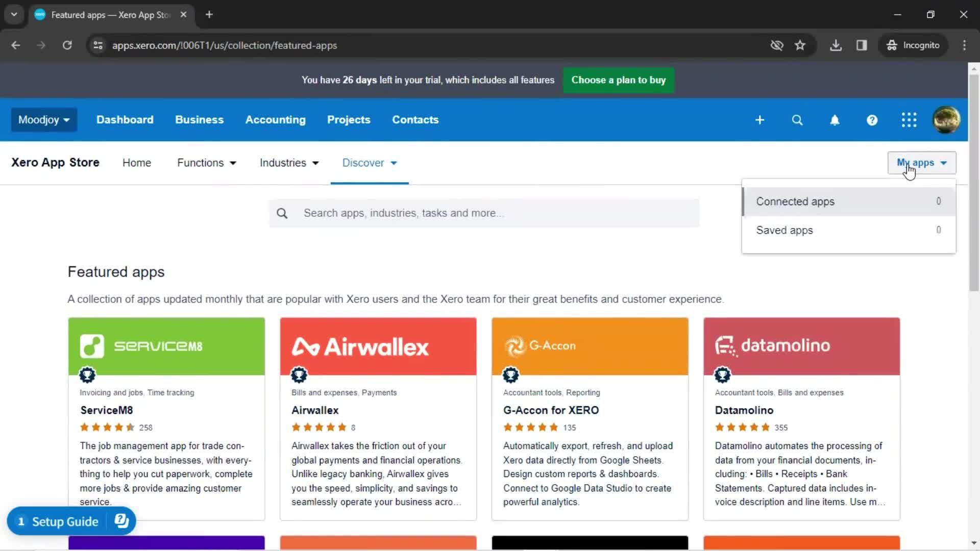Open the G-Accon for XERO title link
The width and height of the screenshot is (980, 551).
[551, 410]
